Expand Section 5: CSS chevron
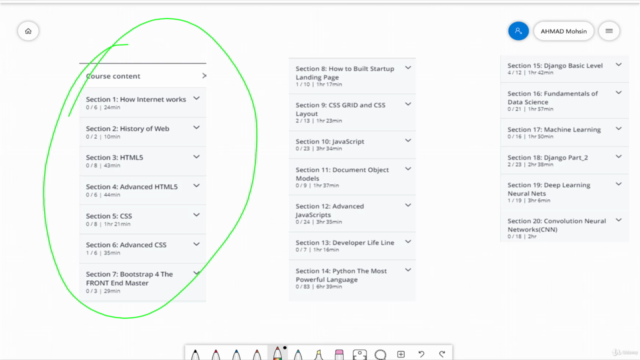Image resolution: width=640 pixels, height=360 pixels. click(x=196, y=215)
